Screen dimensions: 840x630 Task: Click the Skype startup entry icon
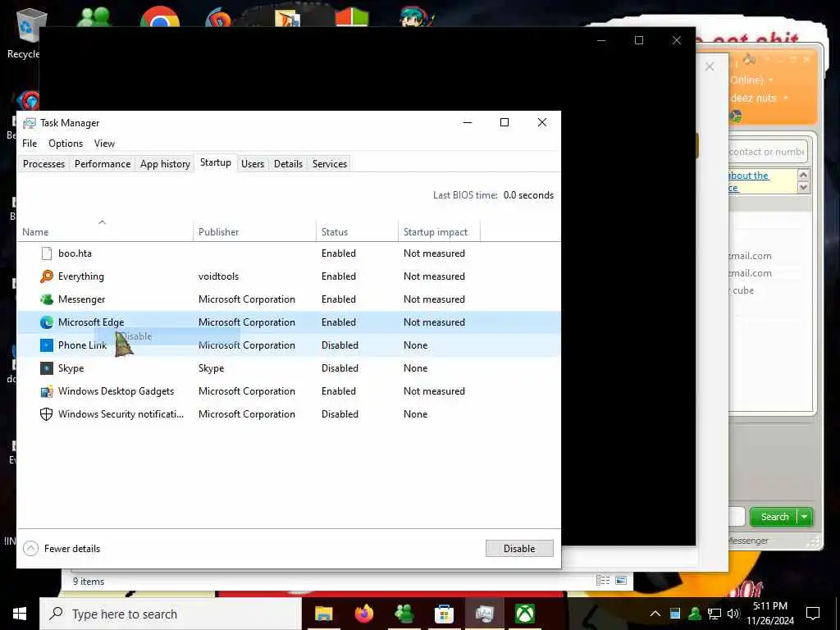[x=47, y=368]
